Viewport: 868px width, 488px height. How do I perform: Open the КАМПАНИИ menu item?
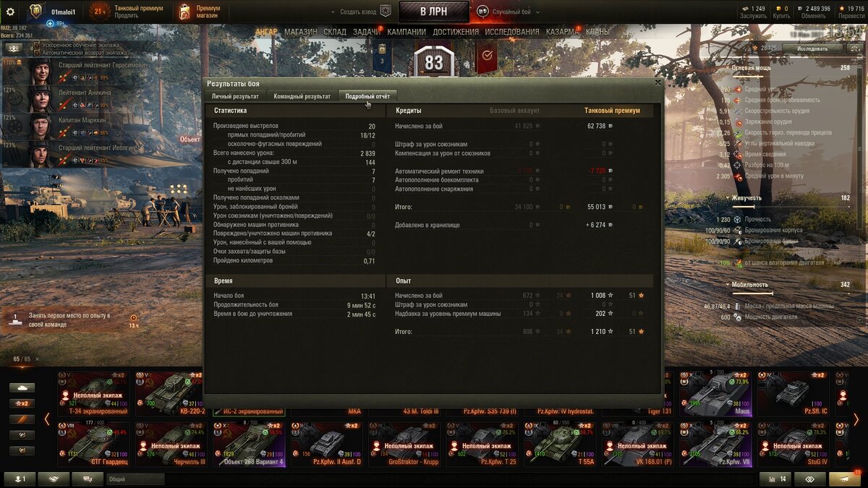click(x=407, y=32)
